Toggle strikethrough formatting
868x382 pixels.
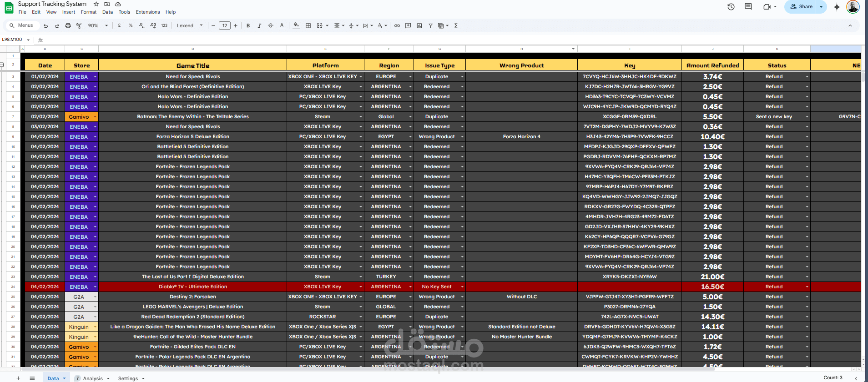tap(271, 25)
